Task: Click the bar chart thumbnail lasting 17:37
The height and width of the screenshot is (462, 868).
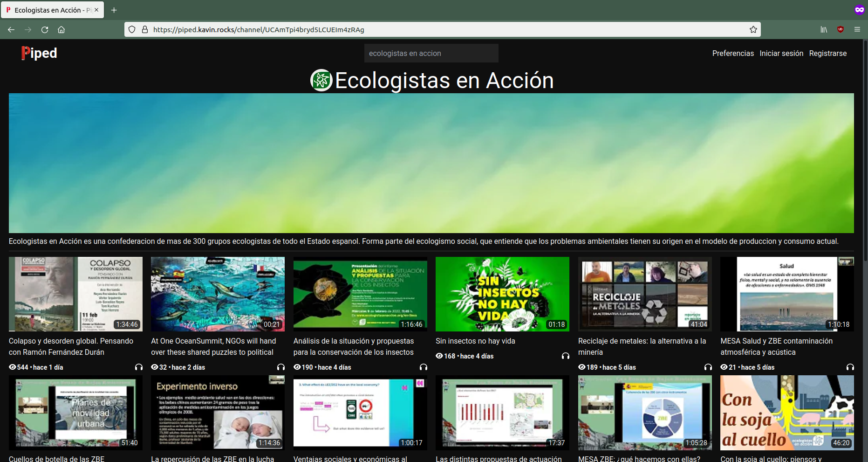Action: pyautogui.click(x=502, y=413)
